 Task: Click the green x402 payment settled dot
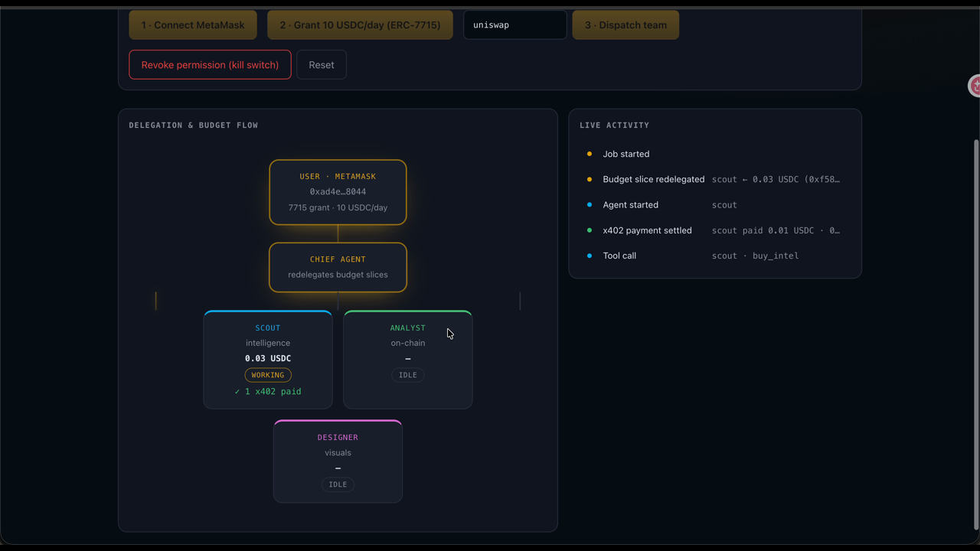click(590, 230)
